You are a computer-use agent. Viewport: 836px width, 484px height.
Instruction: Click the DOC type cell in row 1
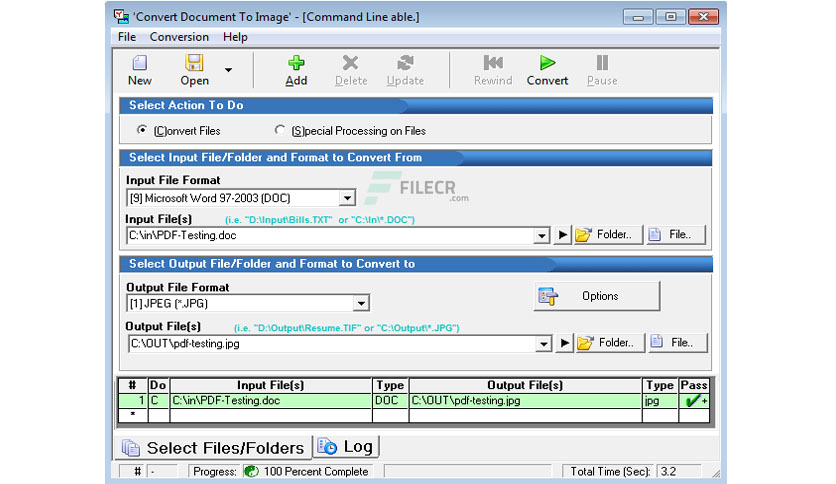[390, 401]
